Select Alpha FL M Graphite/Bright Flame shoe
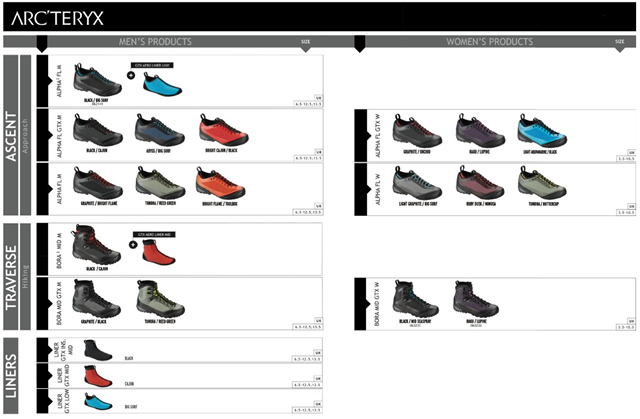640x419 pixels. (98, 183)
